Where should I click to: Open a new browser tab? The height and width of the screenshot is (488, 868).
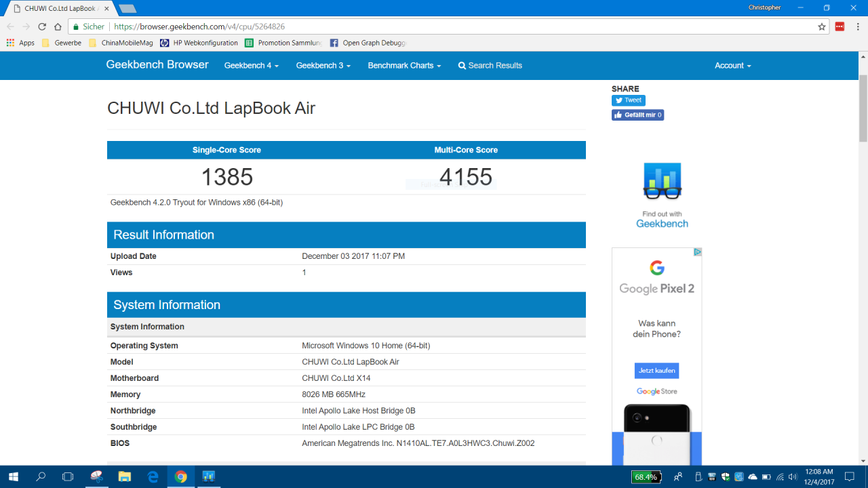(127, 8)
